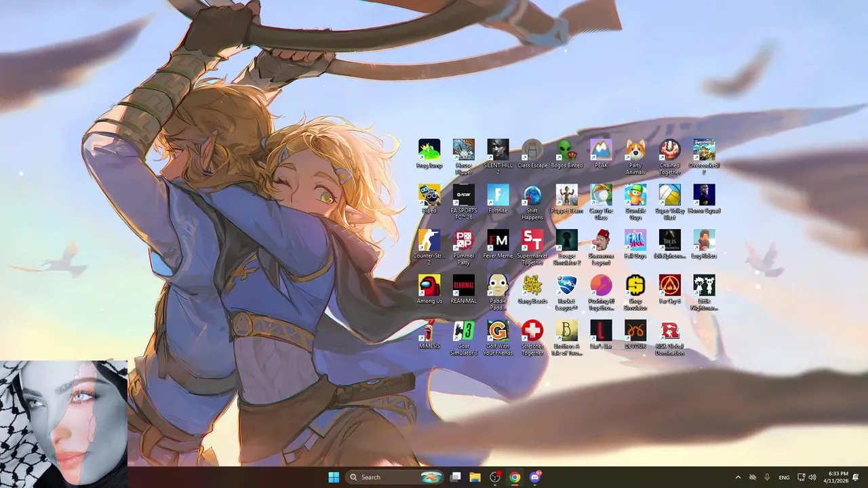
Task: Click the Brothers A Tale of Two icon
Action: pos(567,339)
